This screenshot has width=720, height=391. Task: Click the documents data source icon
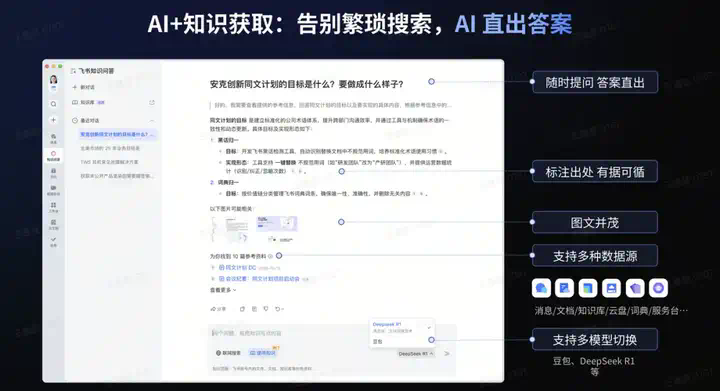(x=564, y=288)
